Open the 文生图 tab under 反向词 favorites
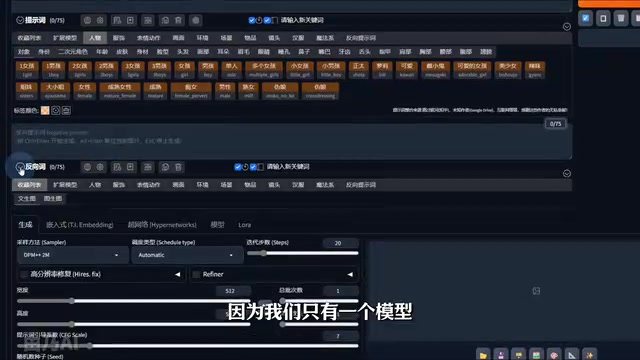 click(27, 198)
